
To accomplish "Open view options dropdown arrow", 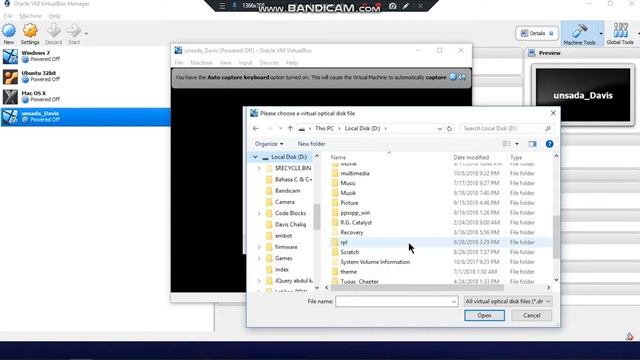I will (517, 144).
